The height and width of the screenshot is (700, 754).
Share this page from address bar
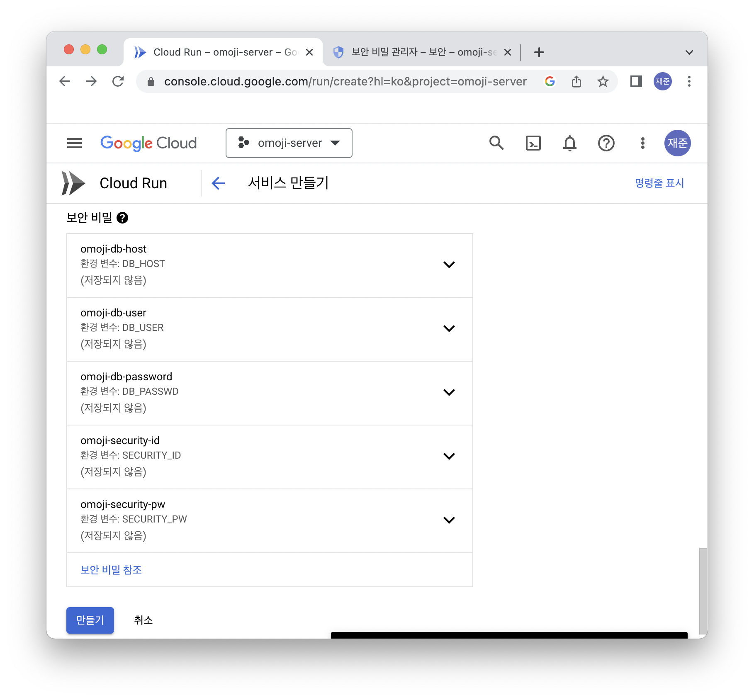point(576,81)
